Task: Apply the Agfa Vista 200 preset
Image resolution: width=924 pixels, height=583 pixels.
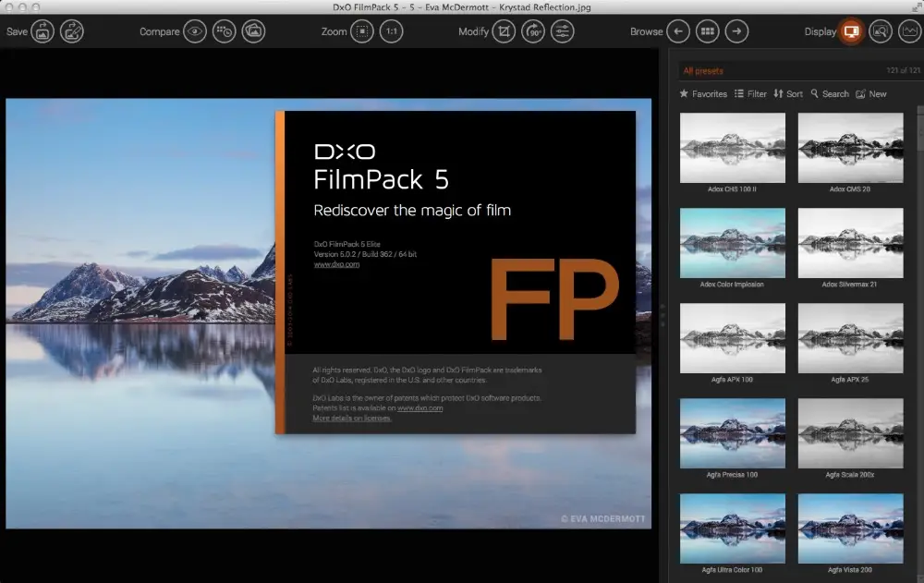Action: [x=850, y=528]
